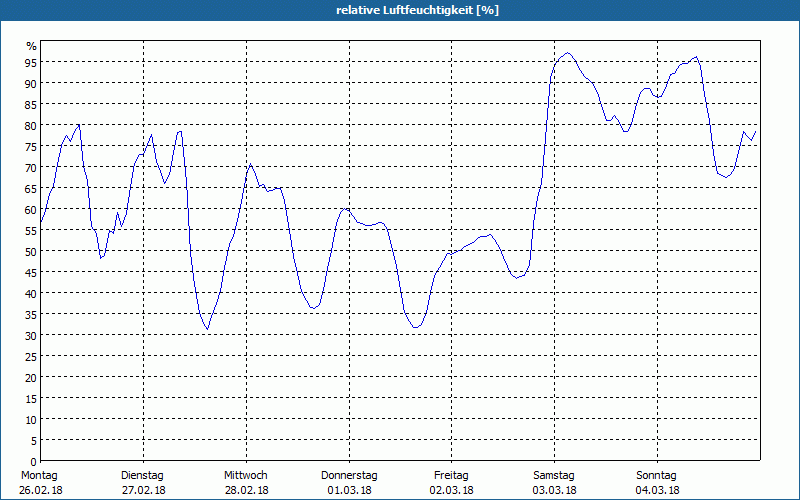Click the 50 value on y-axis

[x=31, y=251]
